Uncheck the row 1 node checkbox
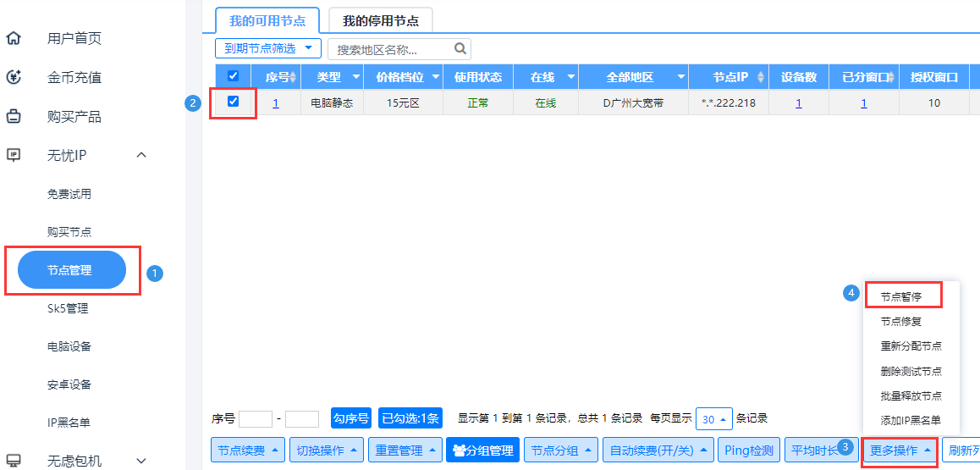The height and width of the screenshot is (470, 980). pyautogui.click(x=234, y=102)
